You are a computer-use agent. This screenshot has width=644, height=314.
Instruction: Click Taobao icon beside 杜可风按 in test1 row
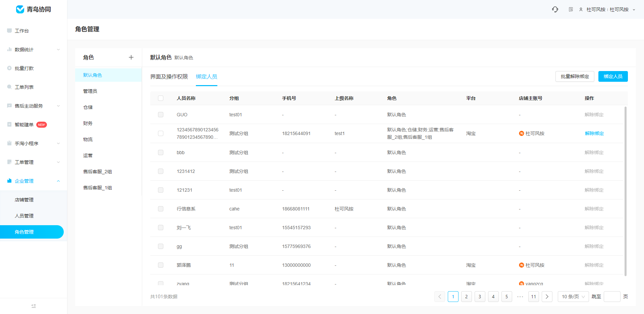click(x=522, y=133)
